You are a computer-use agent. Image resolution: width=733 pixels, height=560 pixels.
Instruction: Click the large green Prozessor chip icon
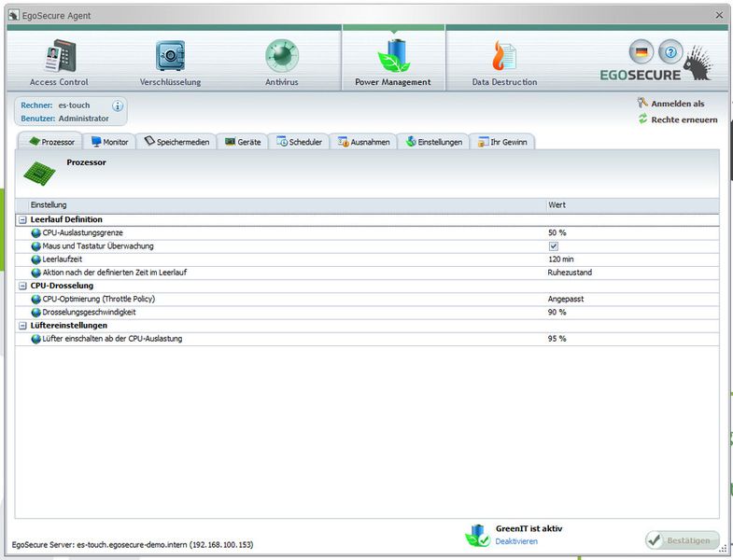pos(39,173)
